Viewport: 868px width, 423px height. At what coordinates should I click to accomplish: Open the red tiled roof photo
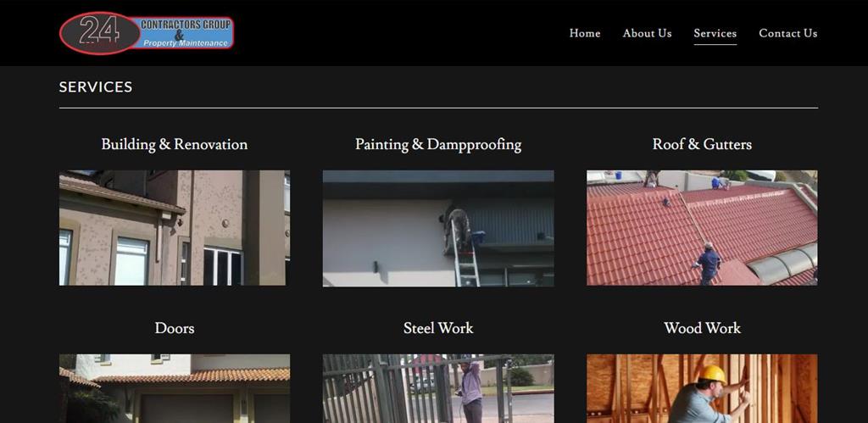[x=702, y=228]
